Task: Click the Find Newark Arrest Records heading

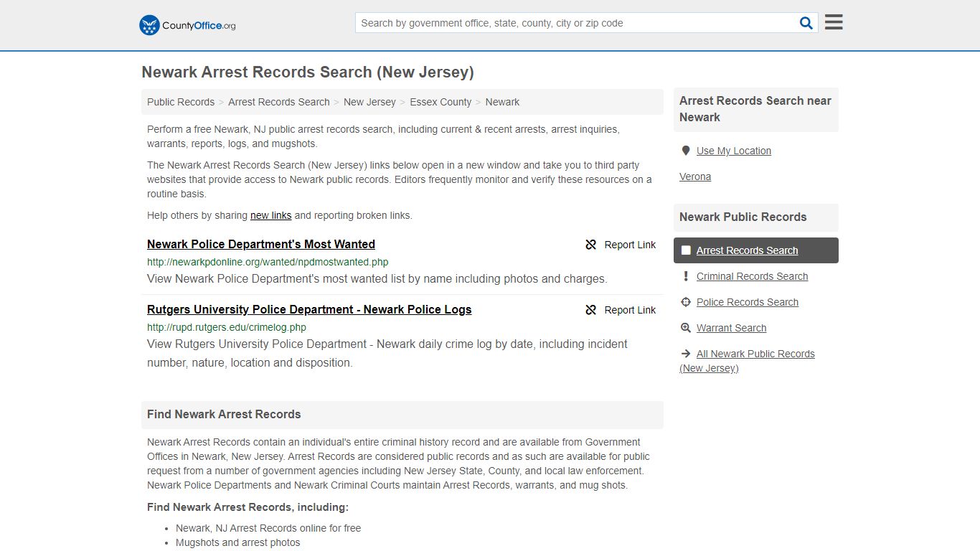Action: [224, 414]
